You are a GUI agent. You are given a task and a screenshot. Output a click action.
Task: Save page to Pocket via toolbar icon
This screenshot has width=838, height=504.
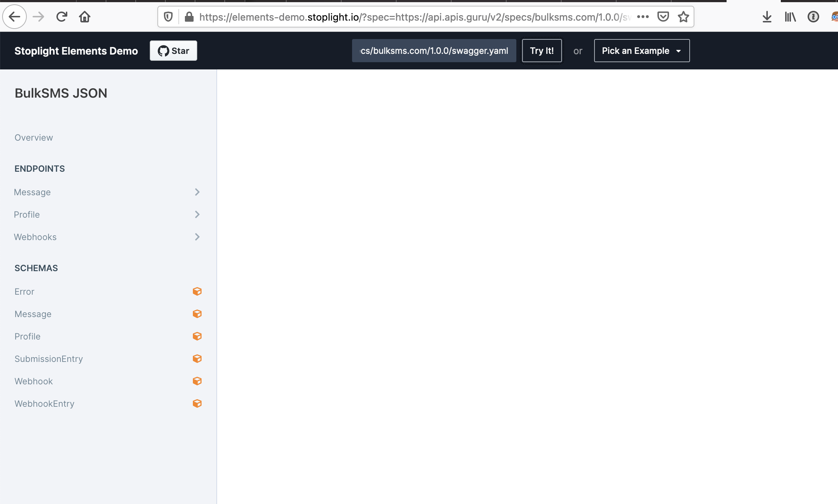663,16
